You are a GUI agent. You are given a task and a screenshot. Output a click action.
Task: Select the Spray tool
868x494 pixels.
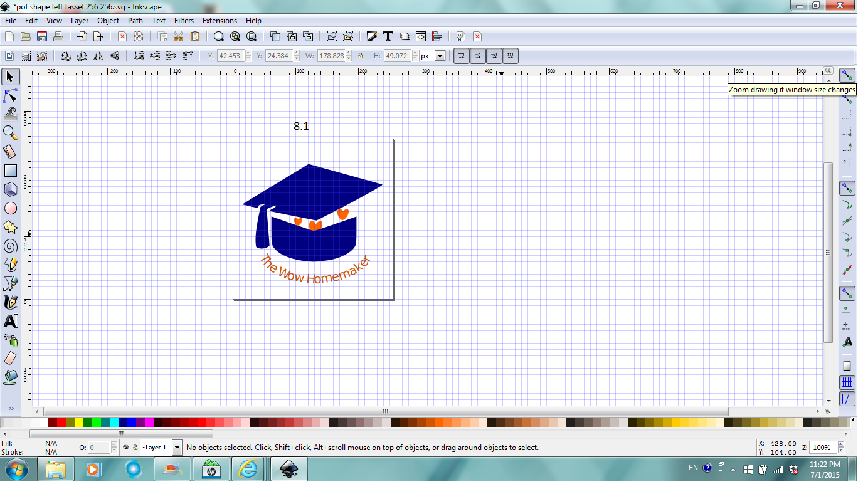(11, 340)
